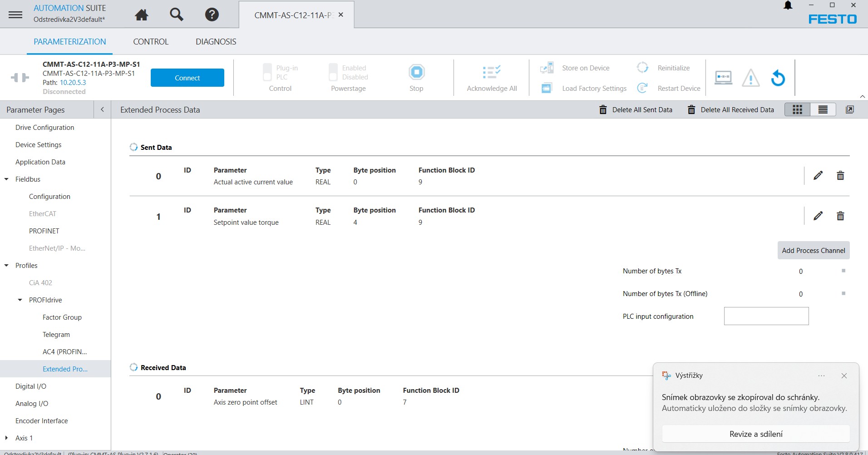This screenshot has height=455, width=868.
Task: Delete Setpoint value torque channel
Action: (840, 216)
